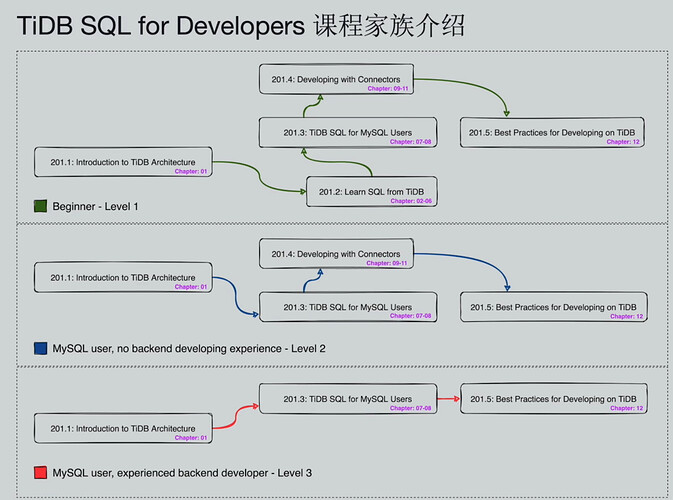Select '201.1: Introduction to TiDB Architecture' in Level 1 section
Image resolution: width=673 pixels, height=500 pixels.
[123, 162]
